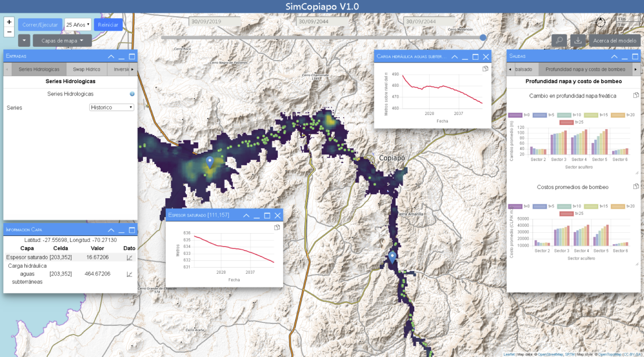The image size is (644, 357).
Task: Toggle t=15 series in napa freática chart
Action: click(x=596, y=115)
